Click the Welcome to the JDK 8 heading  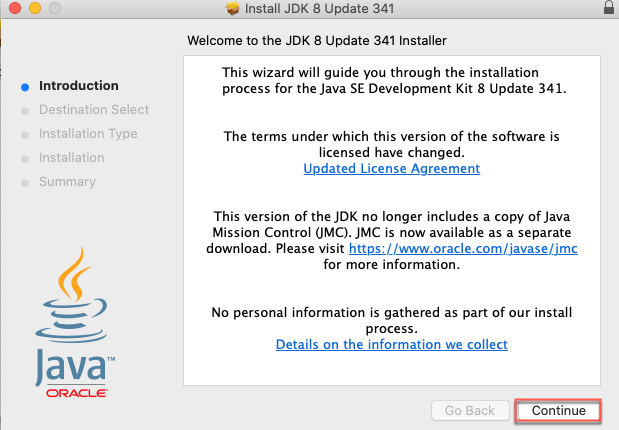click(317, 41)
